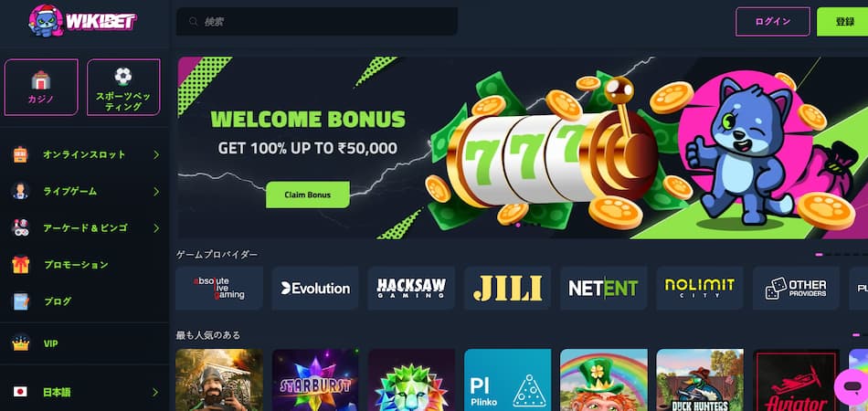868x411 pixels.
Task: Focus the 検索 search field
Action: 317,22
